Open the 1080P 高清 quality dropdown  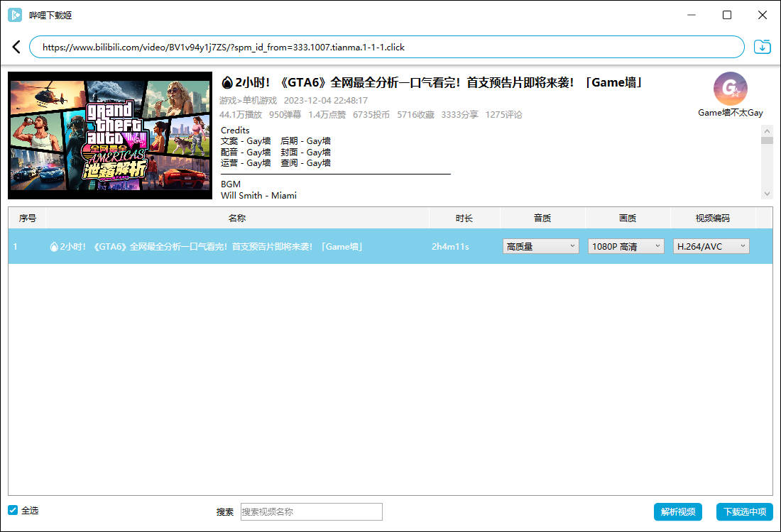[626, 246]
